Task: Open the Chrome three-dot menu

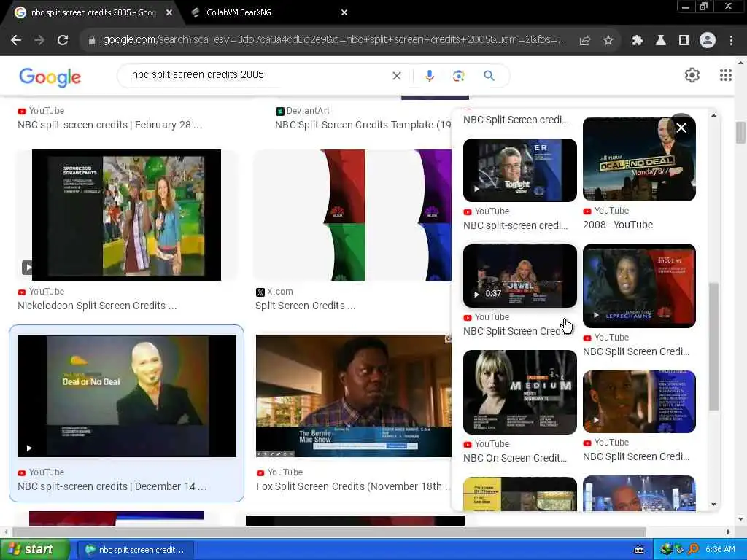Action: tap(731, 41)
